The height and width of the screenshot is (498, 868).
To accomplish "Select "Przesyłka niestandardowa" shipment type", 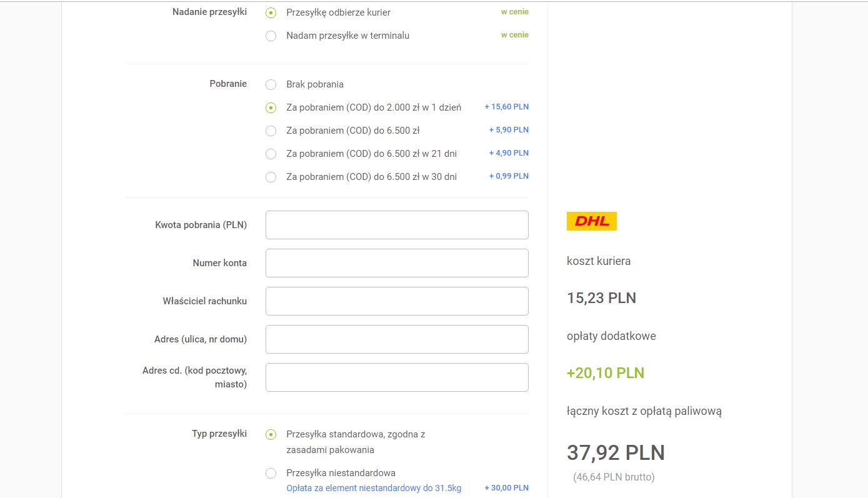I will [271, 473].
